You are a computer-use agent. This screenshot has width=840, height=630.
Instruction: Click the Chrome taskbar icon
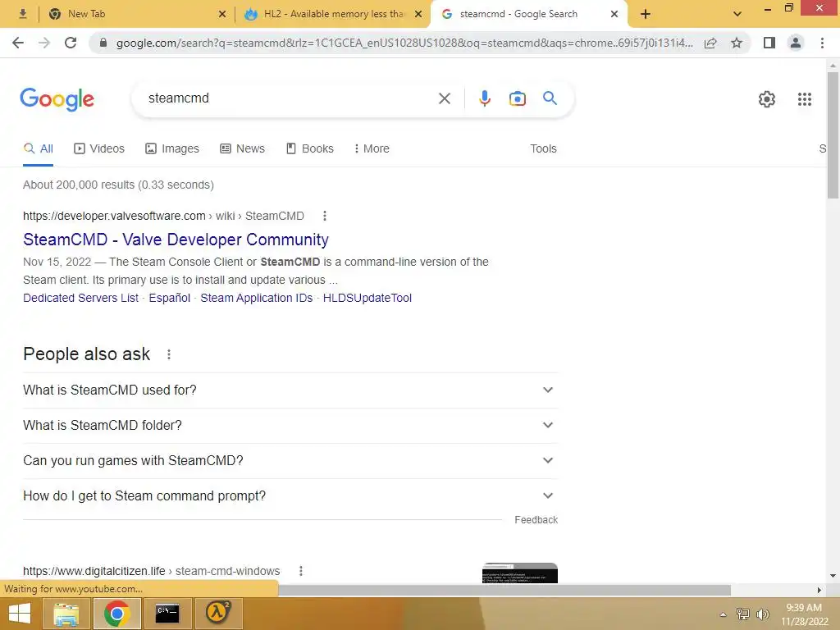(117, 614)
